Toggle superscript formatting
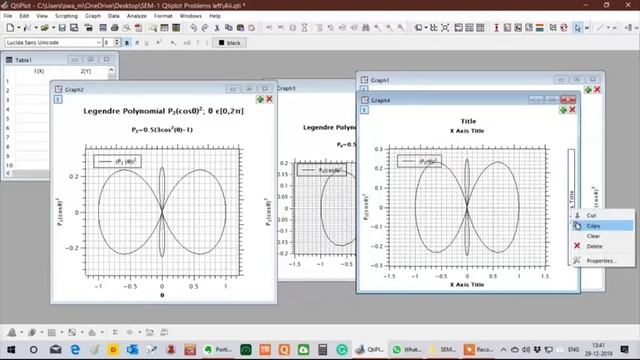 point(158,42)
